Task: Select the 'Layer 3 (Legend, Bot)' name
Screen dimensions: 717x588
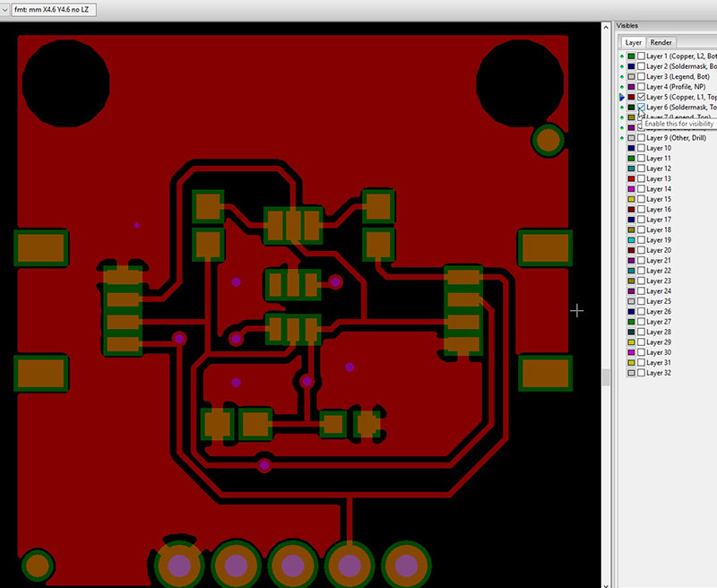Action: tap(678, 77)
